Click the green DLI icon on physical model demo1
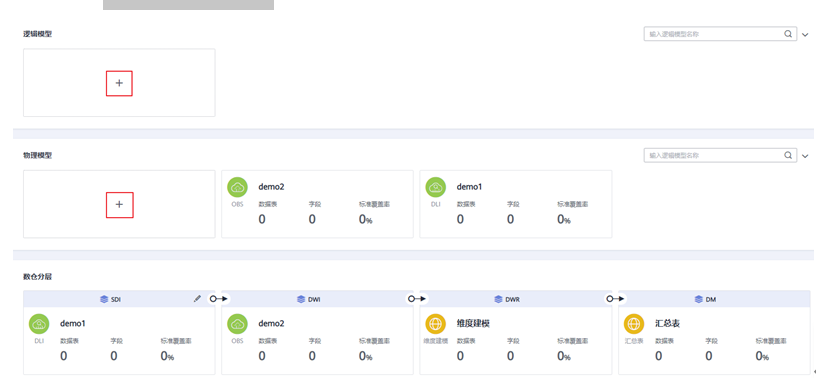 click(436, 187)
